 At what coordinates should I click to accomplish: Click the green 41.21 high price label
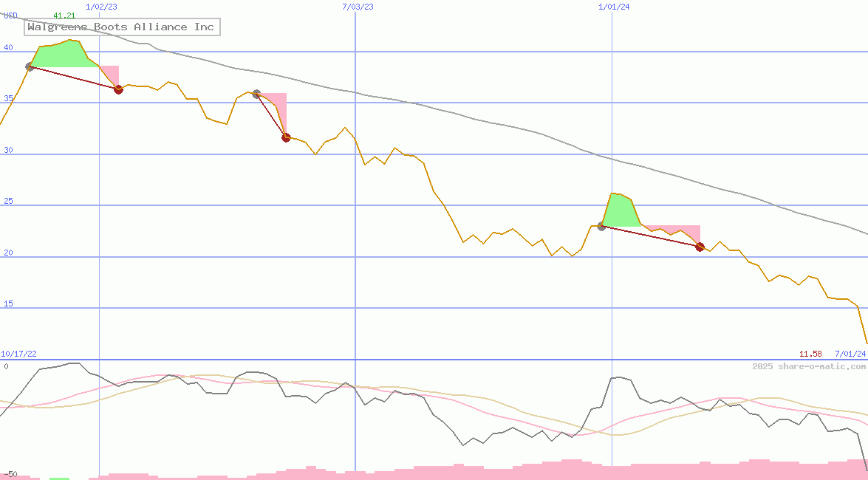point(64,16)
